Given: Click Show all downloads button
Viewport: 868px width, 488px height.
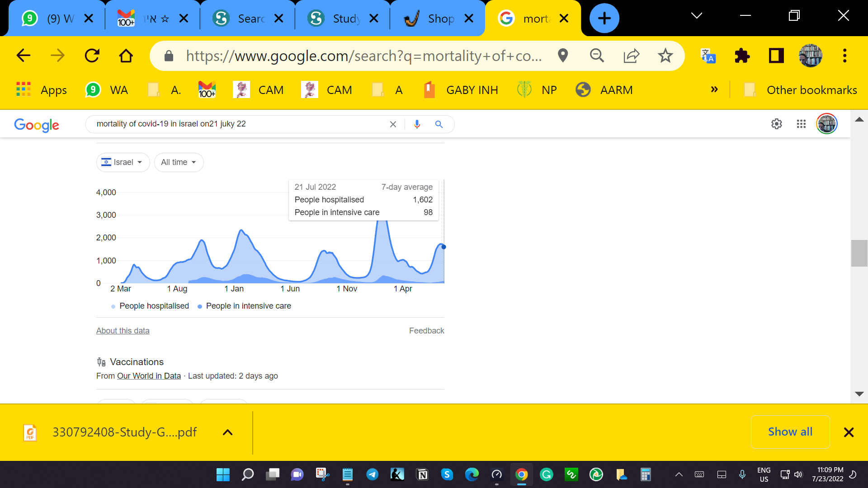Looking at the screenshot, I should click(x=790, y=432).
